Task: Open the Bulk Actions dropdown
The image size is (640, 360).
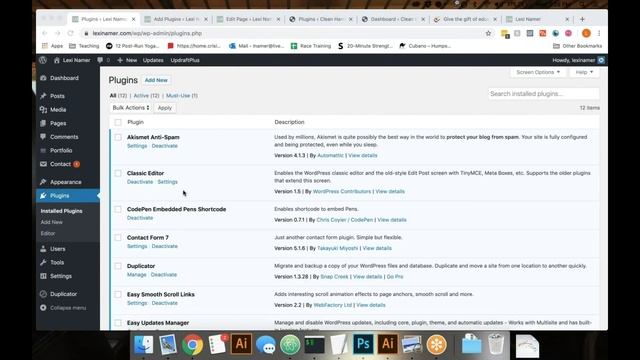Action: [131, 108]
